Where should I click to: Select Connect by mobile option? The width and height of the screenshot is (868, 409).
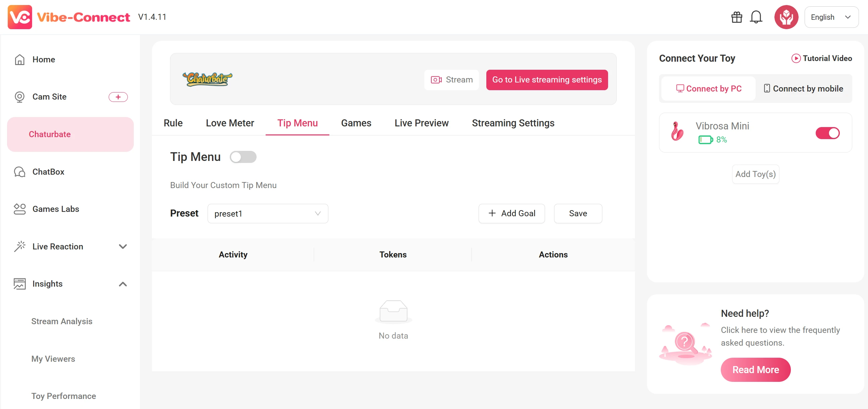coord(803,89)
